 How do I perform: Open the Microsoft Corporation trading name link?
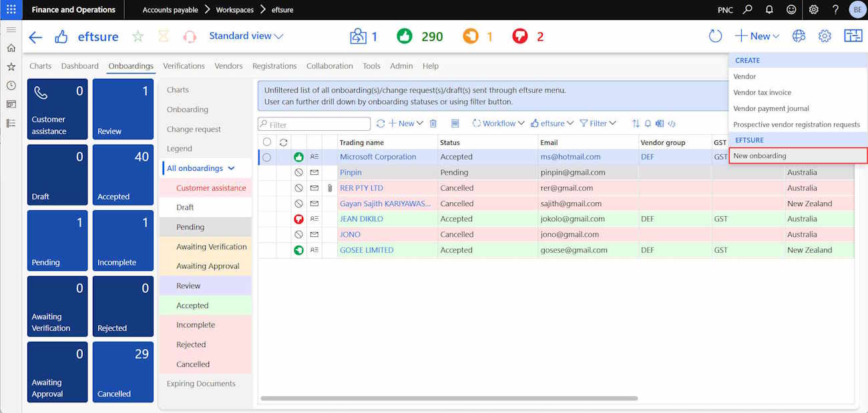point(378,157)
